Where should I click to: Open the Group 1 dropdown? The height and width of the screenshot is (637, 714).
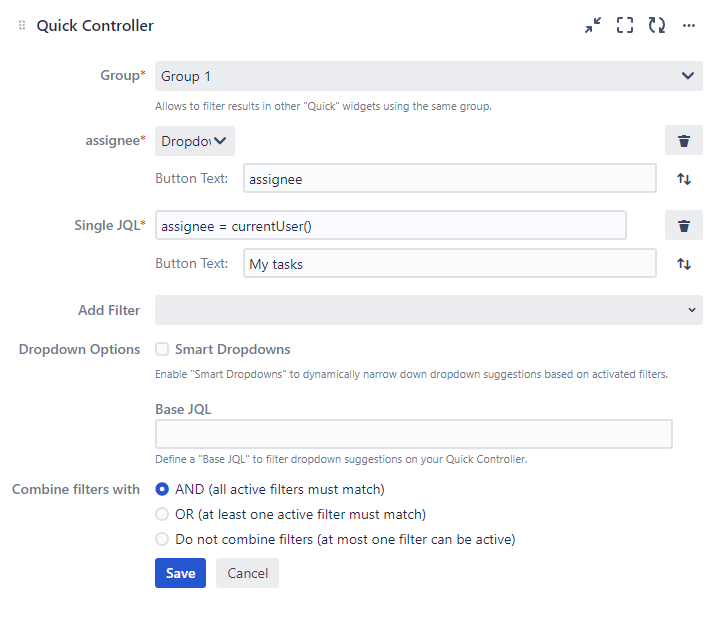(x=428, y=76)
